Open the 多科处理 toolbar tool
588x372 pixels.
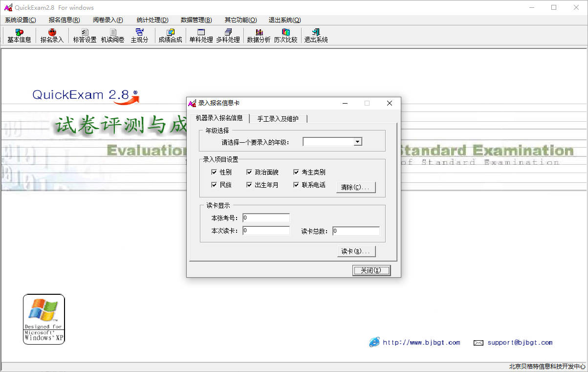228,36
